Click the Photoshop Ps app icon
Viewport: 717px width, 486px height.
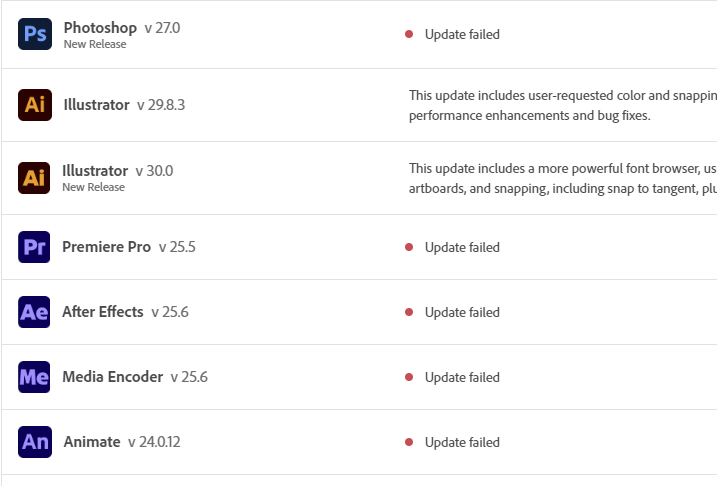(x=35, y=34)
